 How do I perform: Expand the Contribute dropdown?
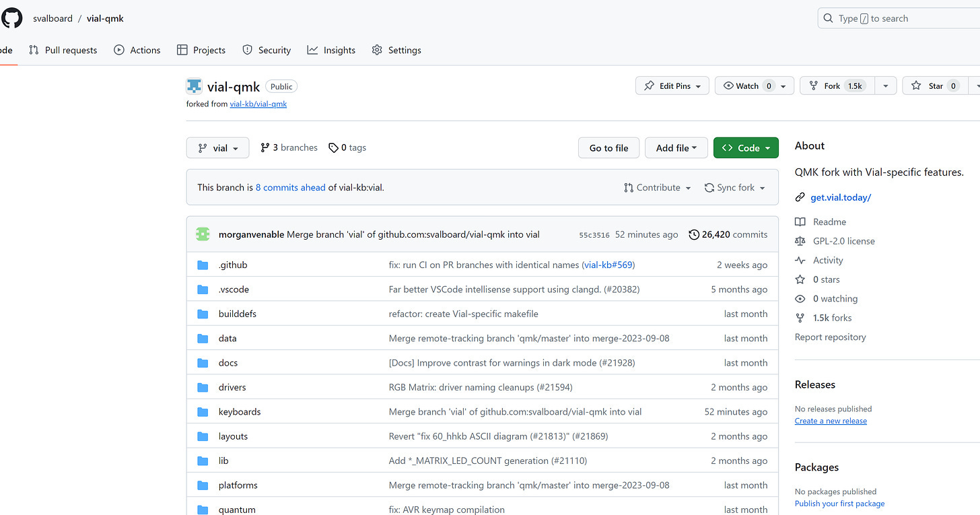pyautogui.click(x=658, y=188)
